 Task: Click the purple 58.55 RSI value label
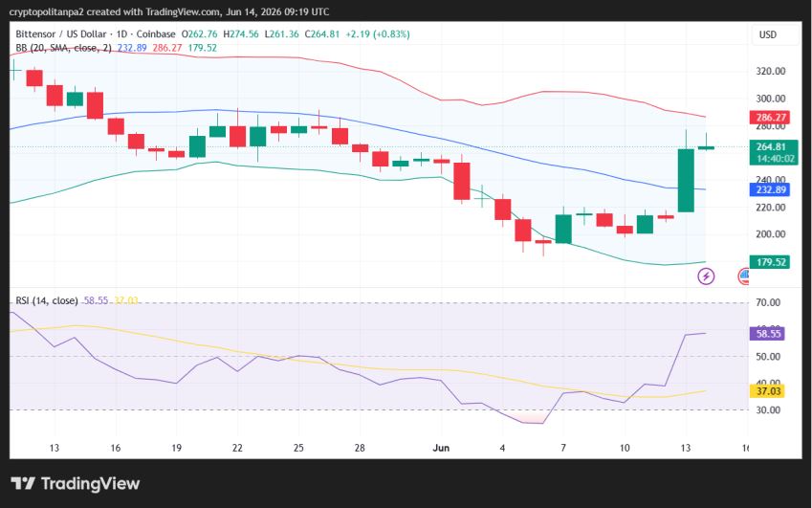[x=768, y=334]
